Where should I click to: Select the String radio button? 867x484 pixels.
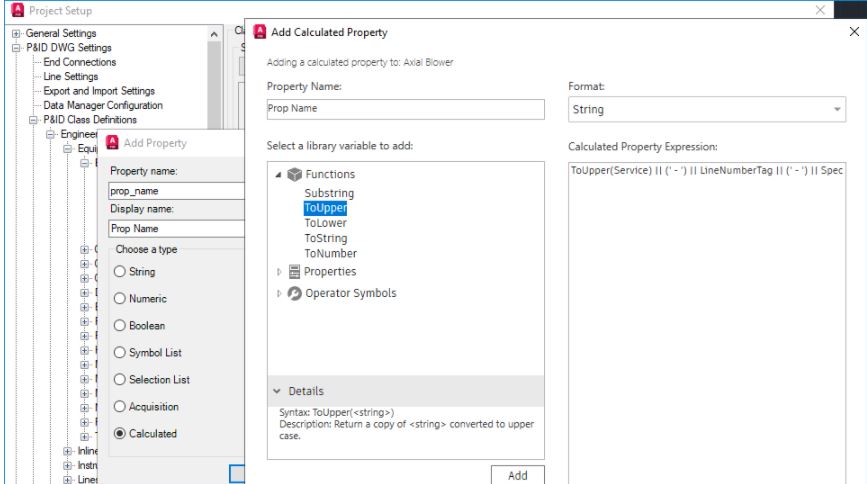point(119,272)
